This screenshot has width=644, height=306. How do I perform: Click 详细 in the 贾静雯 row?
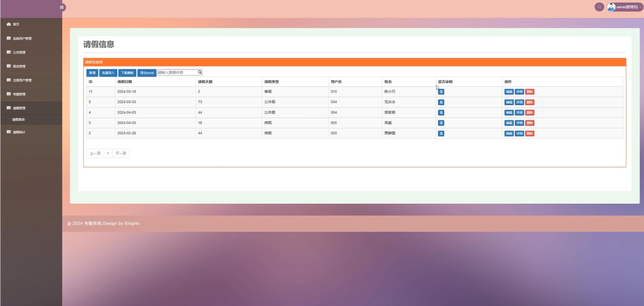click(519, 133)
